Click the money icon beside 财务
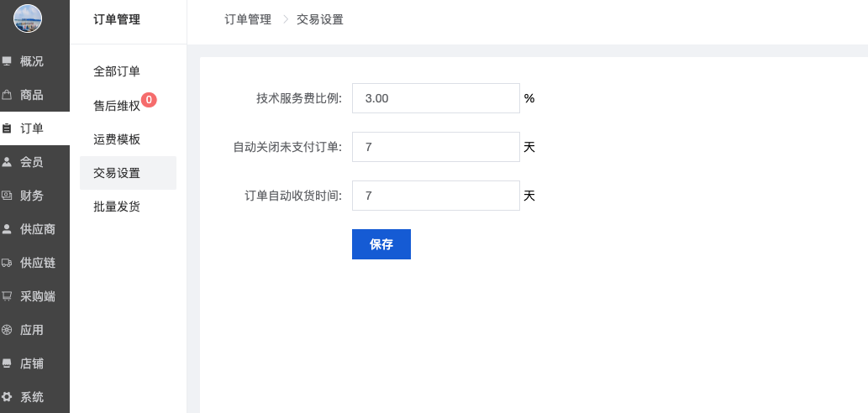The height and width of the screenshot is (413, 868). pyautogui.click(x=8, y=196)
